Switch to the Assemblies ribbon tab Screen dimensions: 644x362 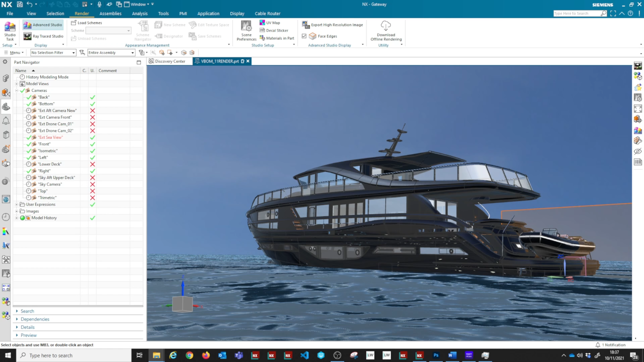tap(110, 13)
